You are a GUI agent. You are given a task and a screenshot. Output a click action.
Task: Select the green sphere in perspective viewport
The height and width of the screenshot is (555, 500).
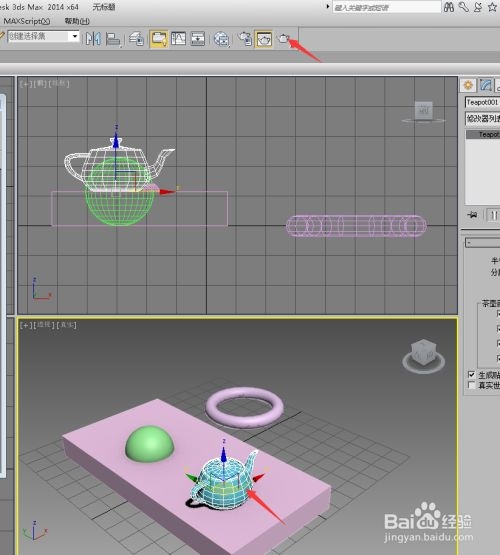149,444
